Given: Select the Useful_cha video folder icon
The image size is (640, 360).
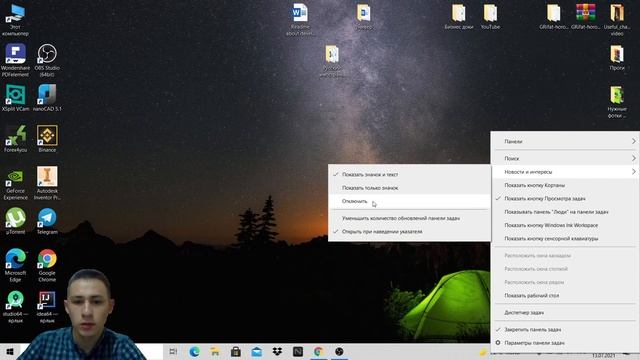Looking at the screenshot, I should coord(617,20).
